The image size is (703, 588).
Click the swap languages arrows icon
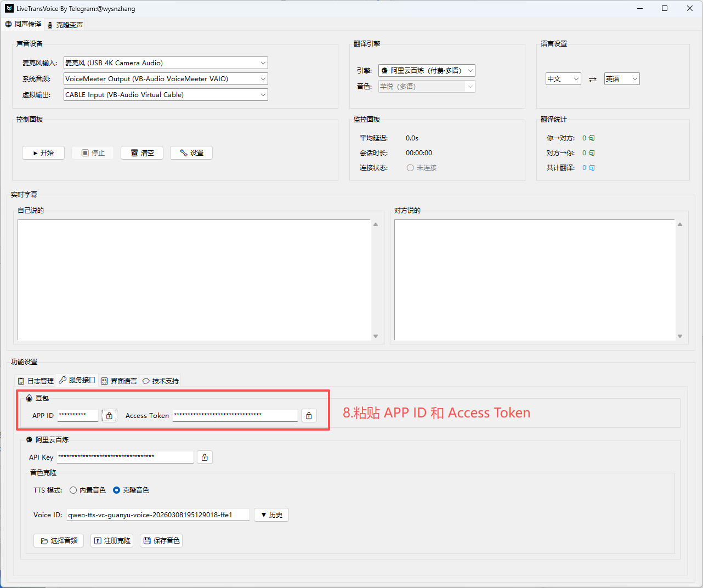pyautogui.click(x=593, y=80)
